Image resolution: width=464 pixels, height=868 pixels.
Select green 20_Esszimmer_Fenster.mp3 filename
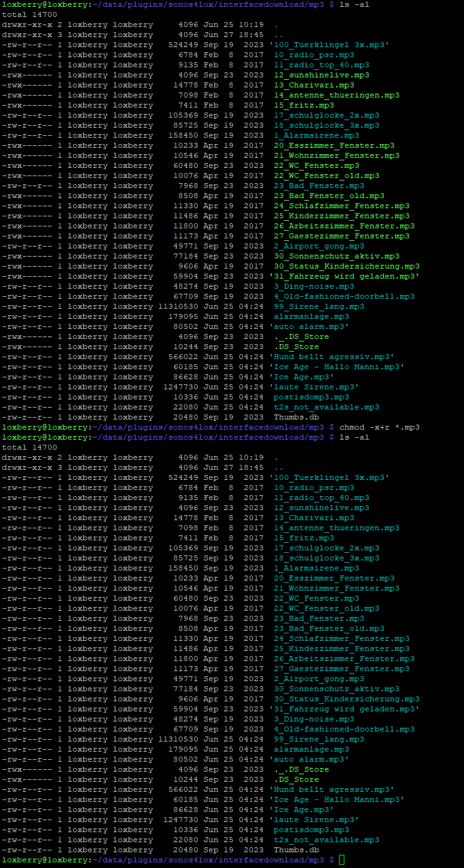coord(334,145)
